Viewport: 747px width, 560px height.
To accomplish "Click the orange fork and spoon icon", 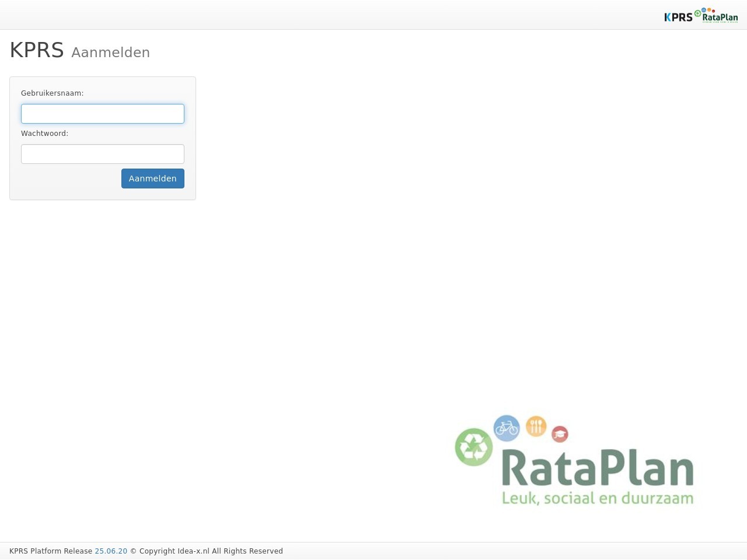I will coord(536,426).
